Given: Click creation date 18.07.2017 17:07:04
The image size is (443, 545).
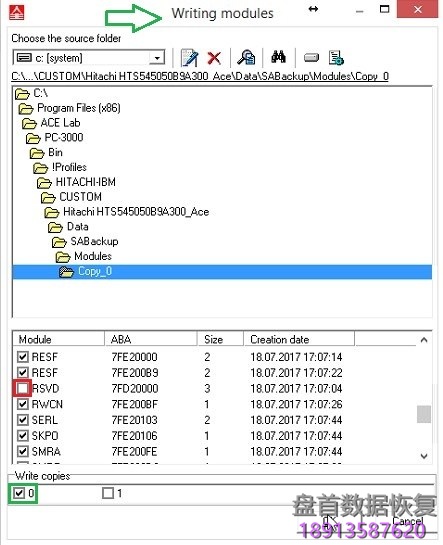Looking at the screenshot, I should 296,388.
